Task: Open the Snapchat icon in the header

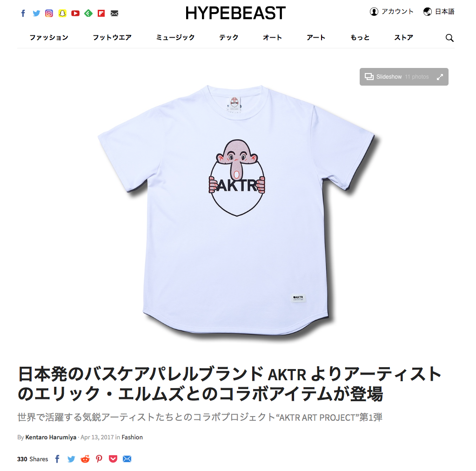Action: click(62, 13)
